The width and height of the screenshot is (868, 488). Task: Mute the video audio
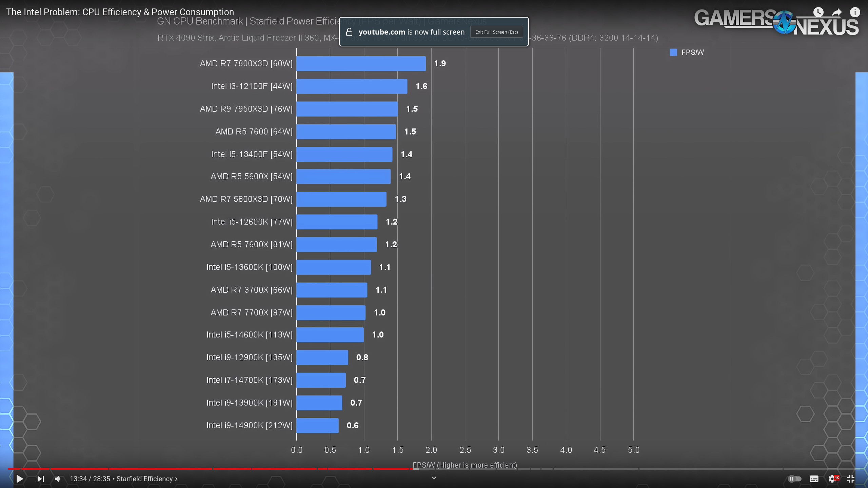pyautogui.click(x=58, y=479)
